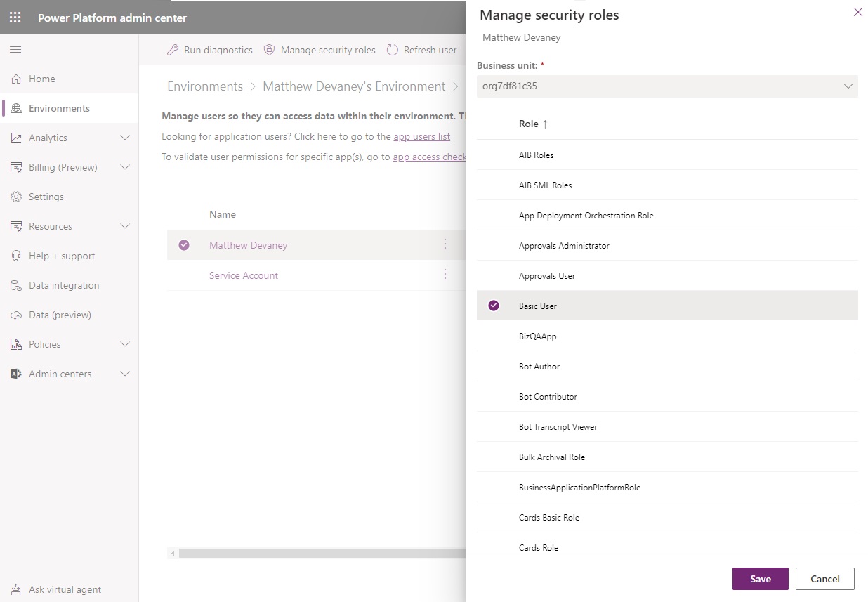Expand the Admin centers navigation section
The height and width of the screenshot is (602, 868).
pyautogui.click(x=125, y=374)
